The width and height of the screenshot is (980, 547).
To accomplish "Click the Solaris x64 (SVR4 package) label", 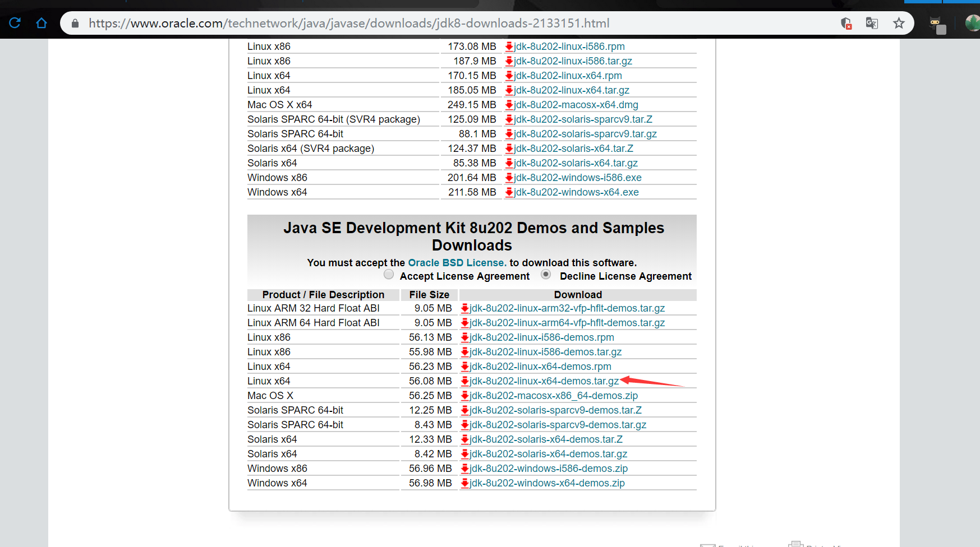I will [x=311, y=149].
